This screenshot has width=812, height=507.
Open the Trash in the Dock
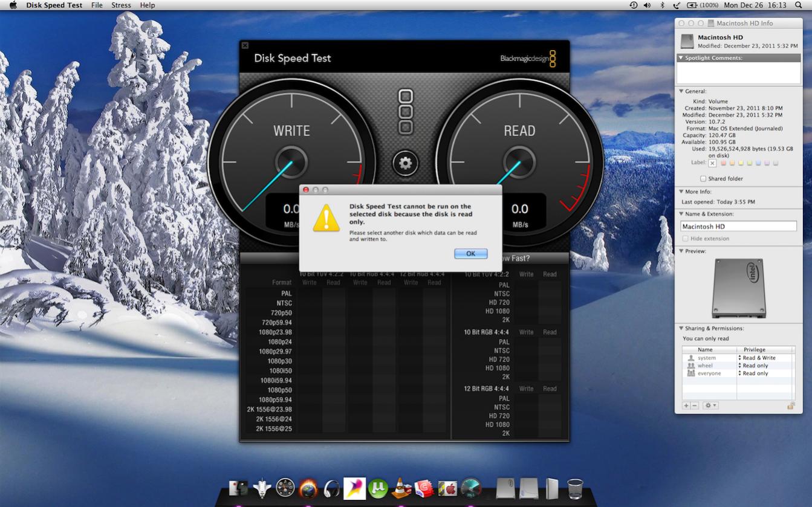pyautogui.click(x=575, y=488)
